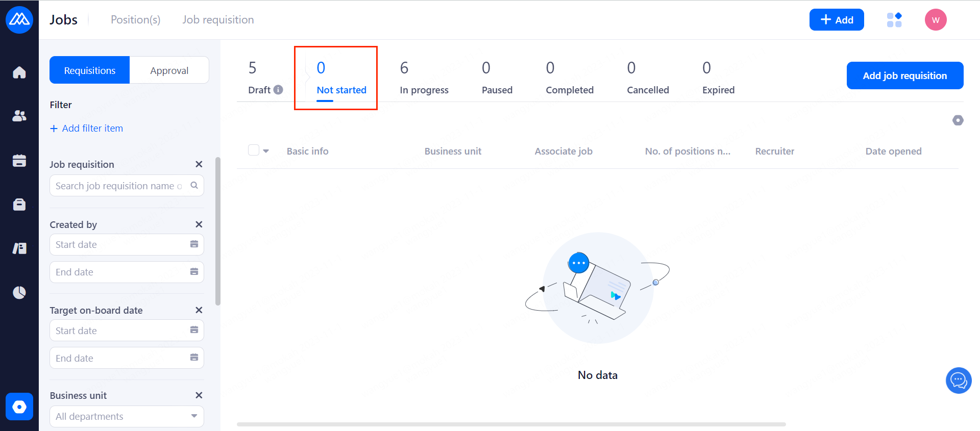The height and width of the screenshot is (431, 980).
Task: Open the people icon in sidebar
Action: coord(19,116)
